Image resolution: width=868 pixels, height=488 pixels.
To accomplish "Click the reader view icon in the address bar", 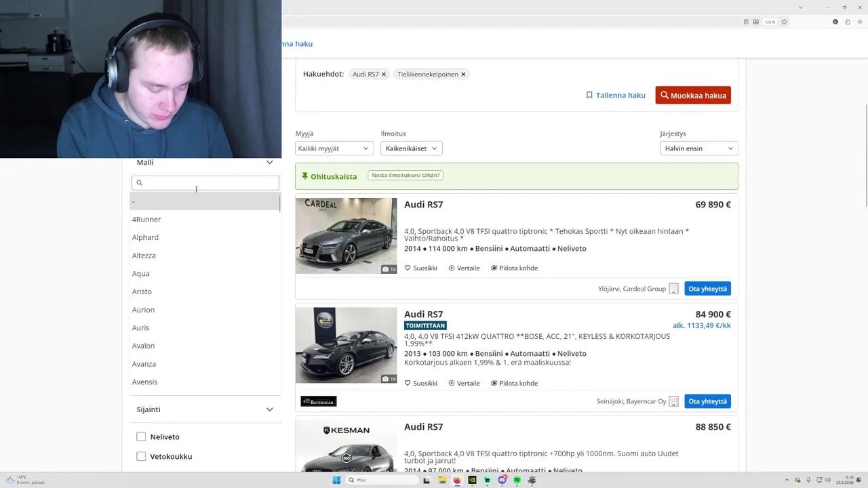I will 746,22.
